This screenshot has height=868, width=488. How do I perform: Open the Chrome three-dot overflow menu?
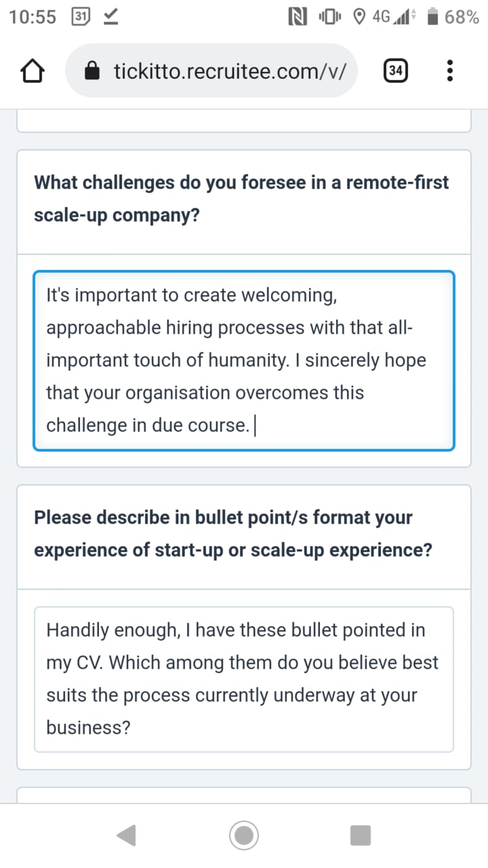click(450, 71)
